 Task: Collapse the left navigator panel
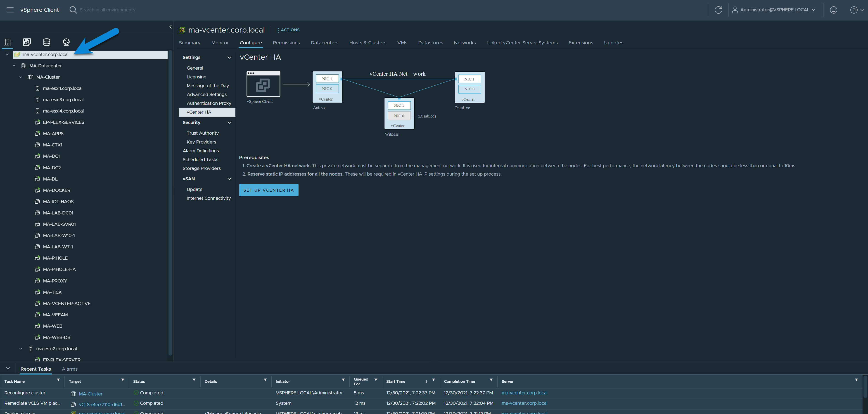(171, 27)
